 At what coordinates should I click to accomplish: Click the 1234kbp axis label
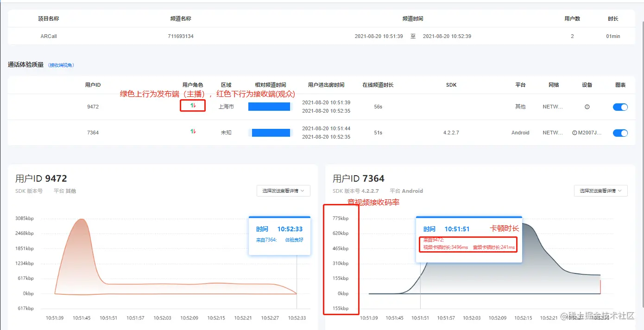coord(25,263)
